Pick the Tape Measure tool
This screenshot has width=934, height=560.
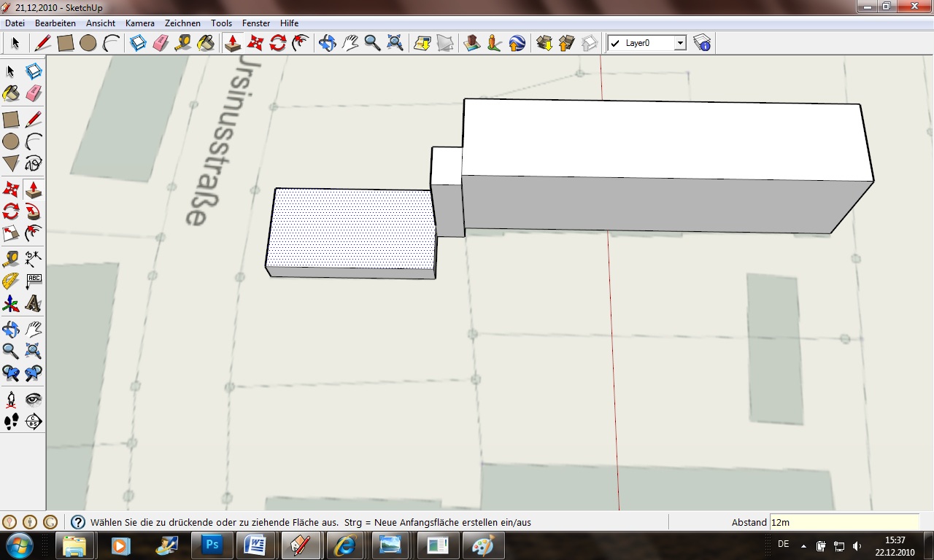(x=11, y=258)
